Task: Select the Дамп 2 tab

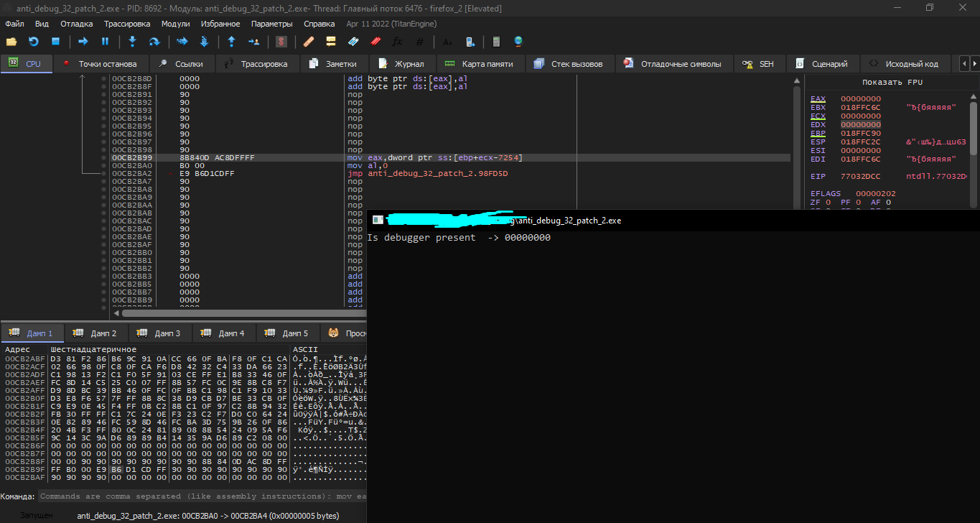Action: point(96,333)
